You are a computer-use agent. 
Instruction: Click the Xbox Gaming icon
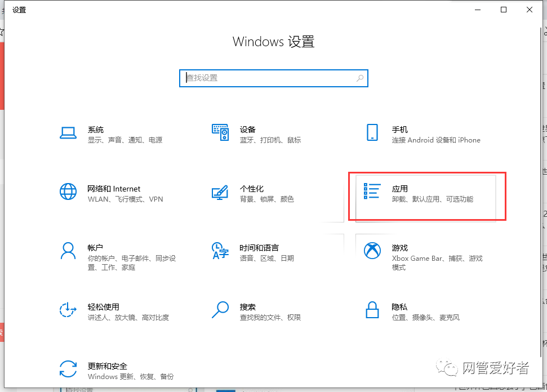(x=372, y=251)
